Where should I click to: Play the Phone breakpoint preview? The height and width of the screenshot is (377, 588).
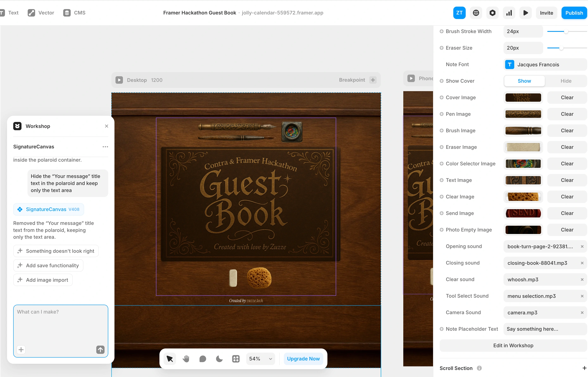(411, 78)
